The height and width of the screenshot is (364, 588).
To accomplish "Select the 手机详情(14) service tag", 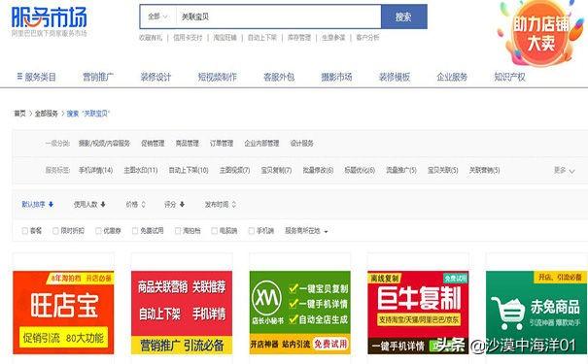I will 95,171.
